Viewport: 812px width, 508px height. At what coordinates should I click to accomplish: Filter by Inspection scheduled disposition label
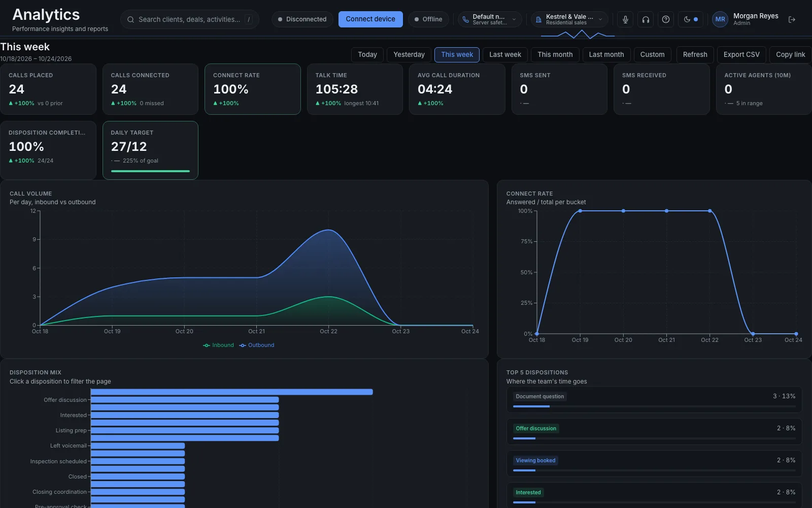(x=58, y=461)
